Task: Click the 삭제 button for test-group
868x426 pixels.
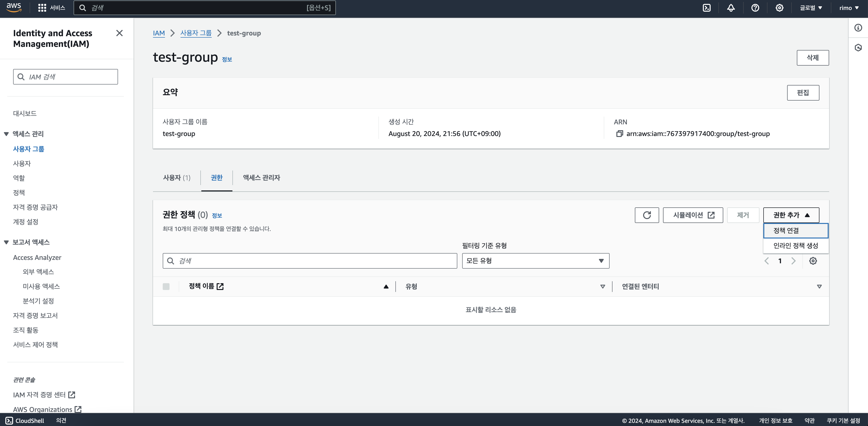Action: pyautogui.click(x=812, y=58)
